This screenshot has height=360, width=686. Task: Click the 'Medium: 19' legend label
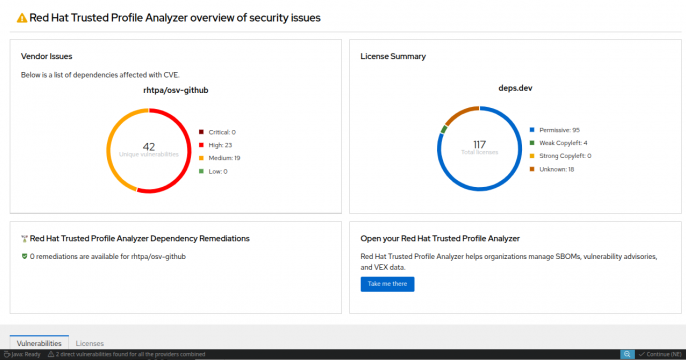[x=224, y=158]
